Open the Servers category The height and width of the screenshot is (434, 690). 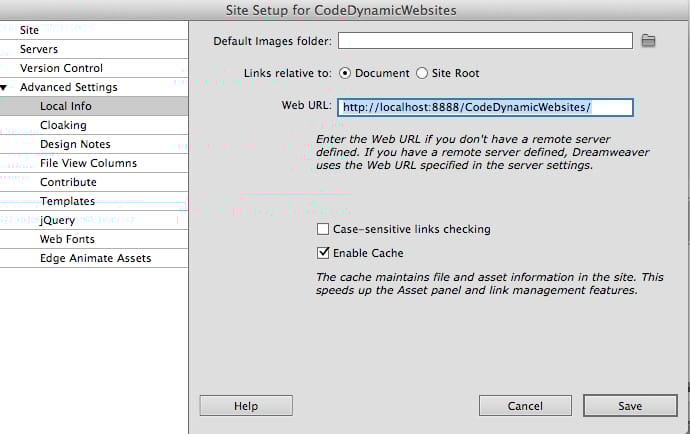pos(94,49)
